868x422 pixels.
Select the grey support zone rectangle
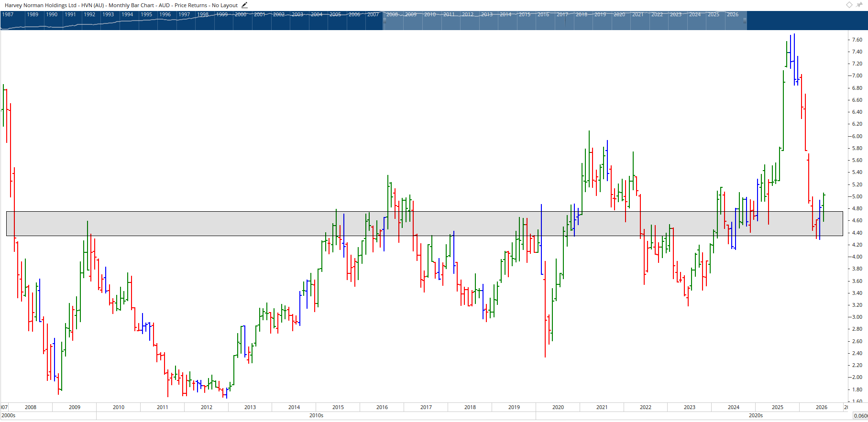click(425, 224)
